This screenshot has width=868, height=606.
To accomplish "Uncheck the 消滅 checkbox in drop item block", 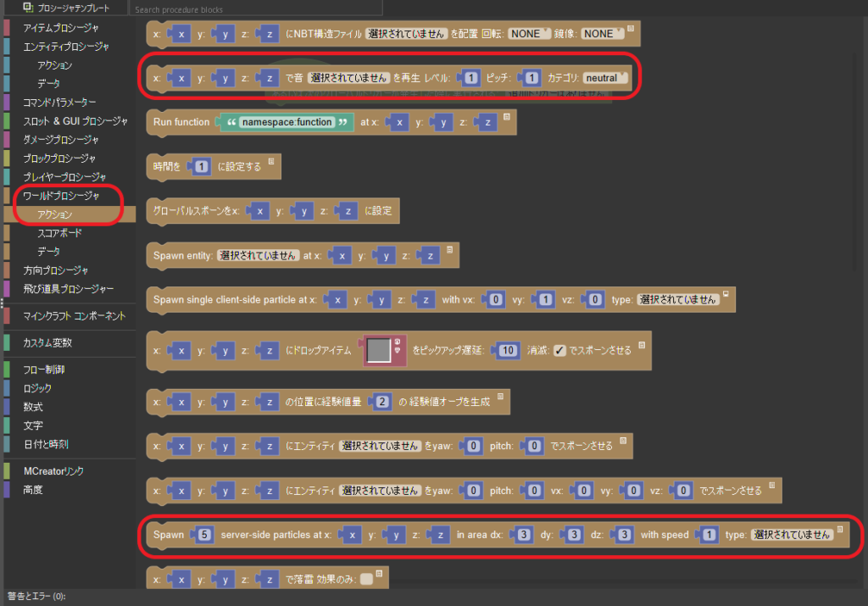I will pyautogui.click(x=559, y=351).
